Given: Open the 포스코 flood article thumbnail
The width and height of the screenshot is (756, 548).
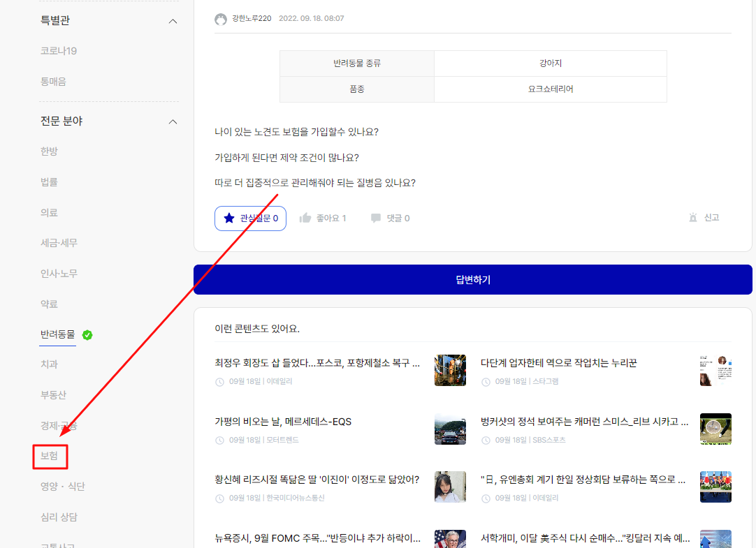Looking at the screenshot, I should (x=450, y=370).
